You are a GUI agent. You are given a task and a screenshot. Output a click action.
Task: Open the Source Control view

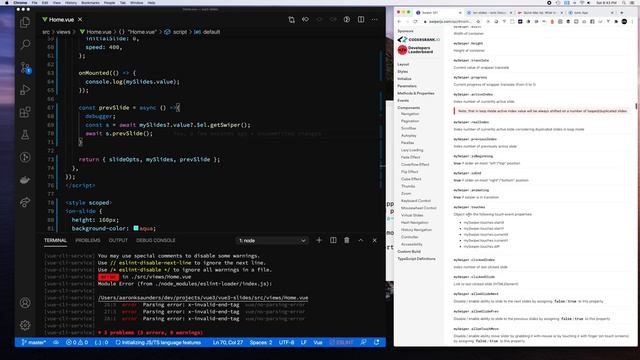25,67
